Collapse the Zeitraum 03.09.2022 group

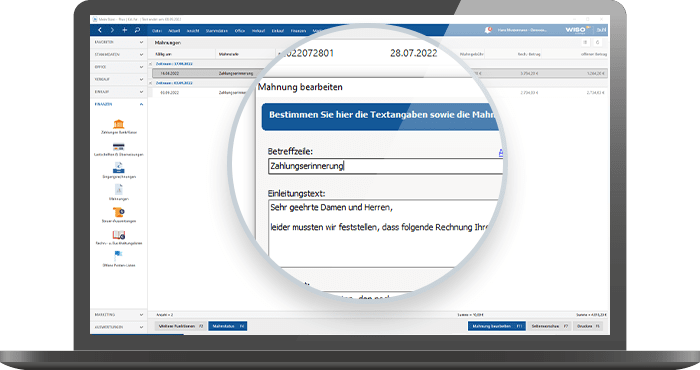[x=151, y=83]
